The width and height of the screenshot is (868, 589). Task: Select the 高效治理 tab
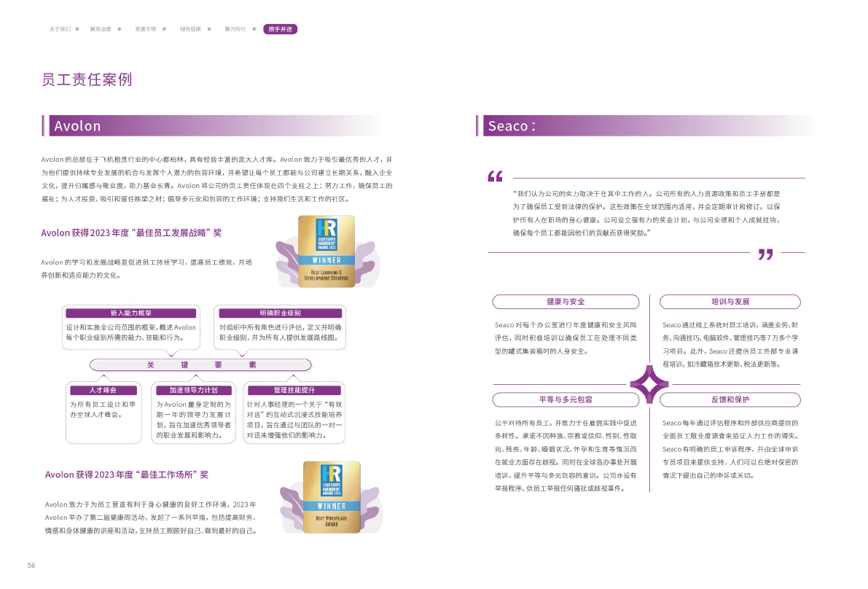click(101, 29)
